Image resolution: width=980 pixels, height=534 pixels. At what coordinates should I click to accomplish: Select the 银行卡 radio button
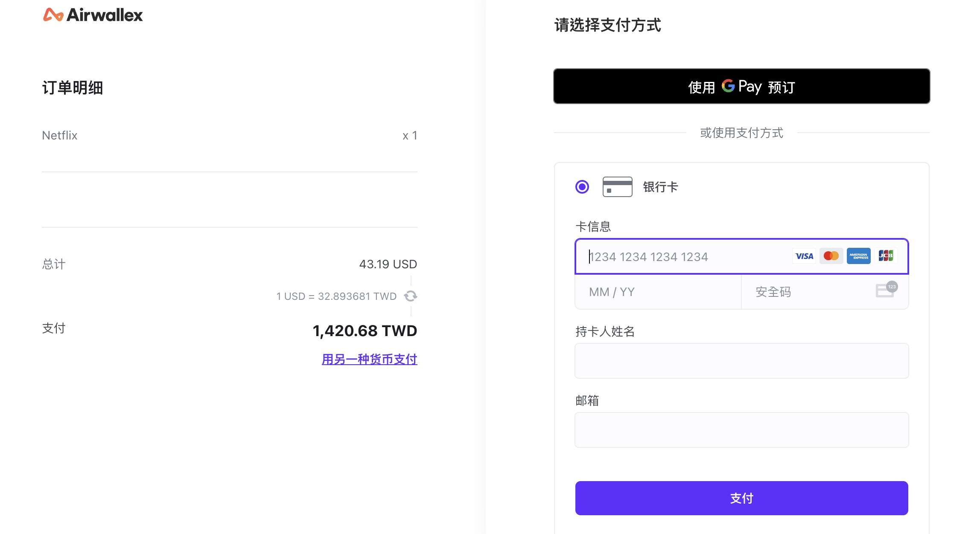pos(582,187)
